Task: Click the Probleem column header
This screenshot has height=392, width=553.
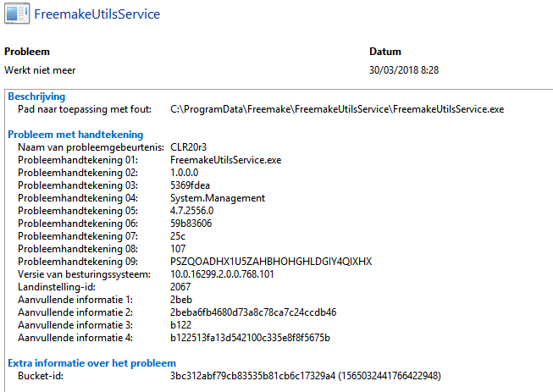Action: click(28, 52)
